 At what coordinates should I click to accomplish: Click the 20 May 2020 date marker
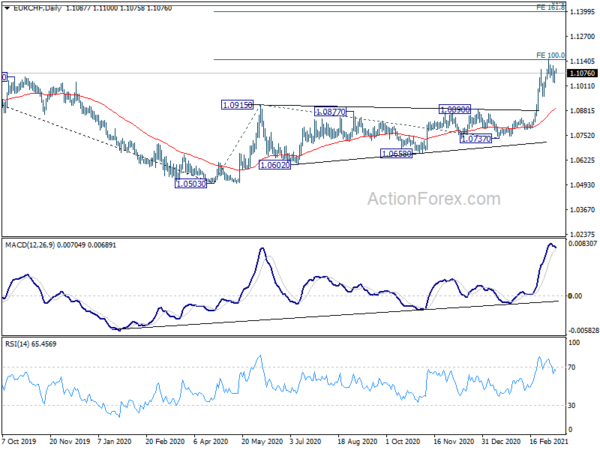[x=262, y=441]
